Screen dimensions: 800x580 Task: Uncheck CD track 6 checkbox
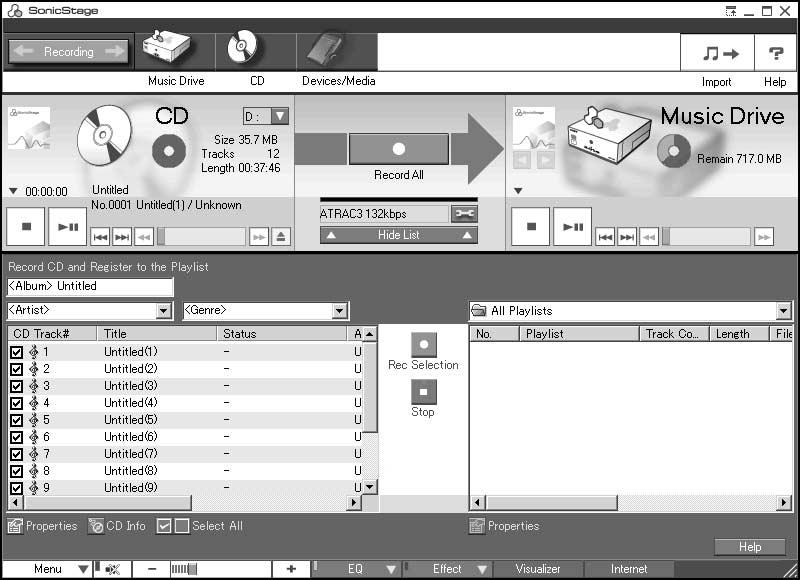click(x=16, y=437)
